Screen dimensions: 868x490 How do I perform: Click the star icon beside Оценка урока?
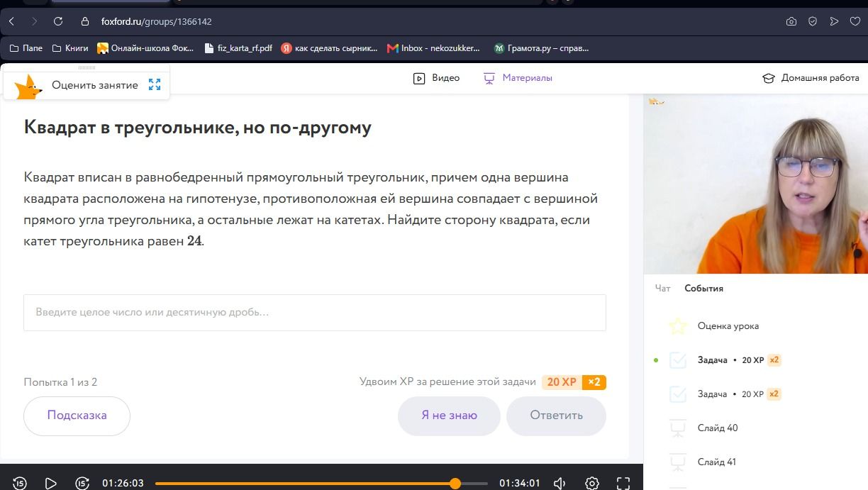[x=678, y=326]
